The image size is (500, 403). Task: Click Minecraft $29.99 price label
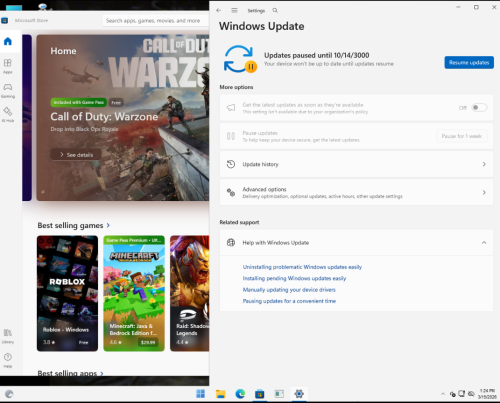tap(148, 342)
